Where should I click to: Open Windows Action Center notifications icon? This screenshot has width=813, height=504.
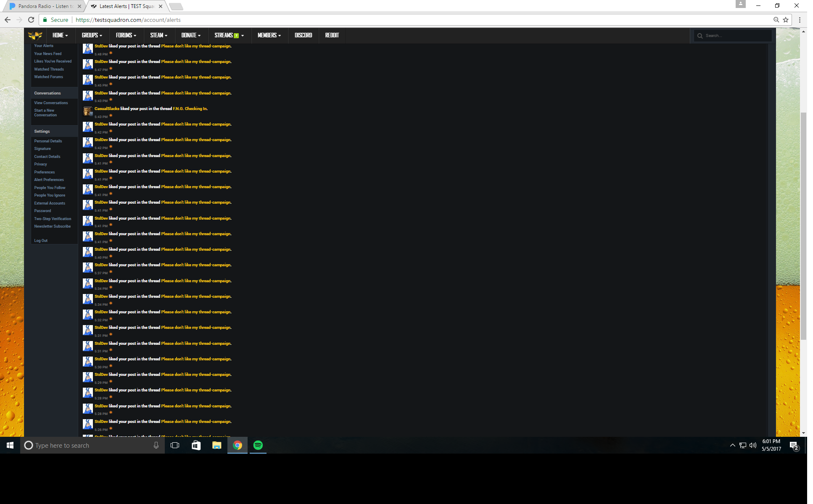(794, 446)
